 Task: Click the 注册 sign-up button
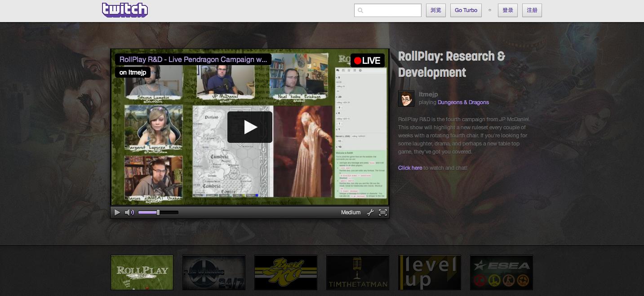click(532, 10)
